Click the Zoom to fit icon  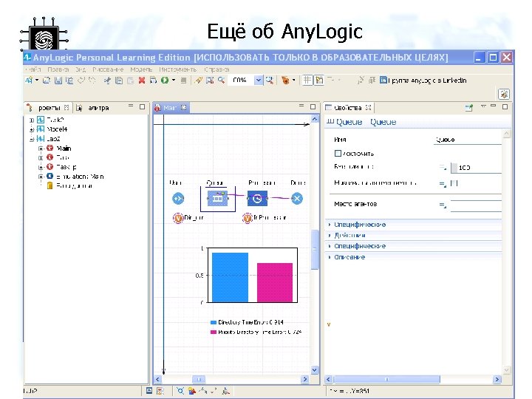(210, 81)
